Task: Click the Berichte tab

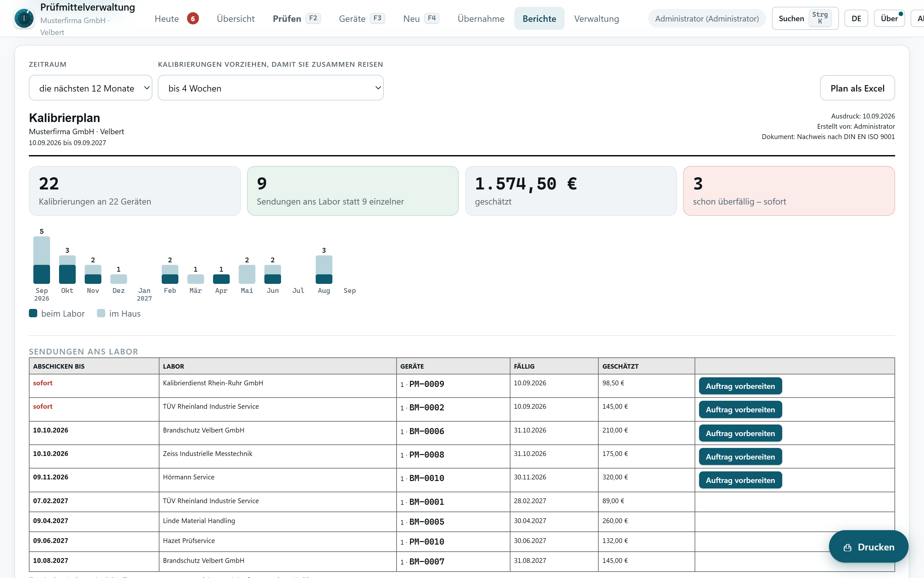Action: 539,18
